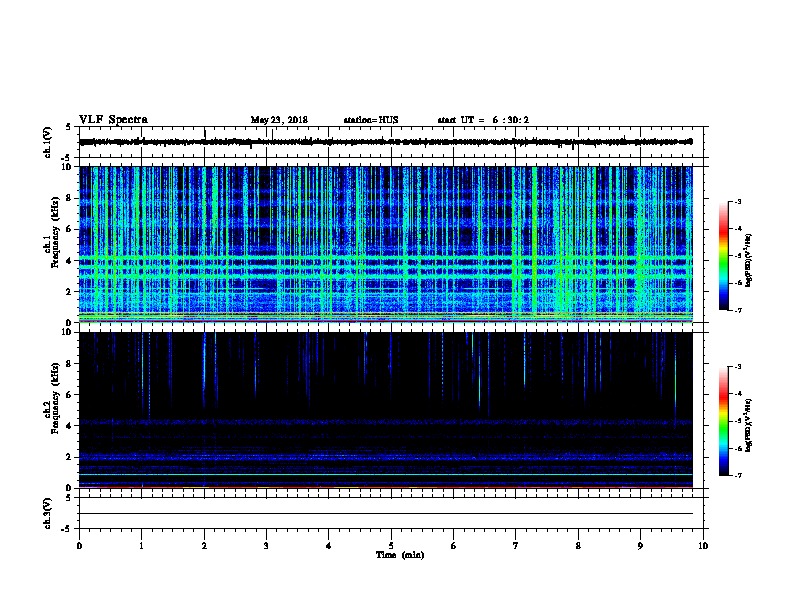Image resolution: width=792 pixels, height=612 pixels.
Task: Click the date 'May 23, 2018'
Action: (x=279, y=120)
